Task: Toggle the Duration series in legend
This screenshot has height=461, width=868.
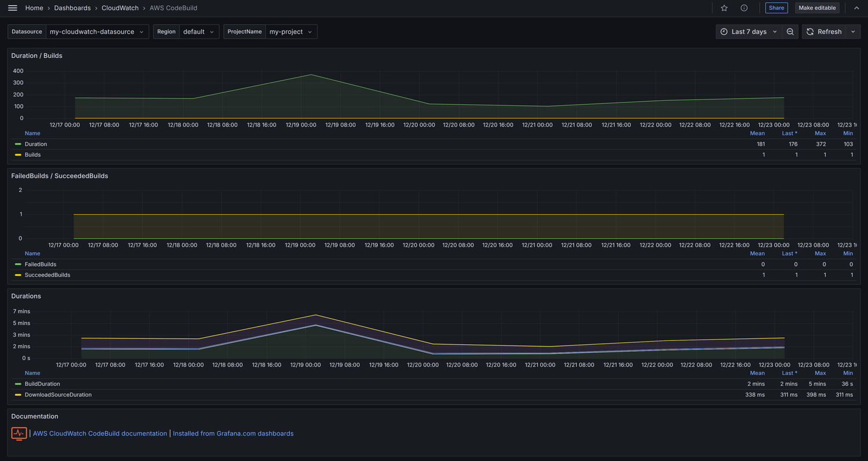Action: [x=36, y=144]
